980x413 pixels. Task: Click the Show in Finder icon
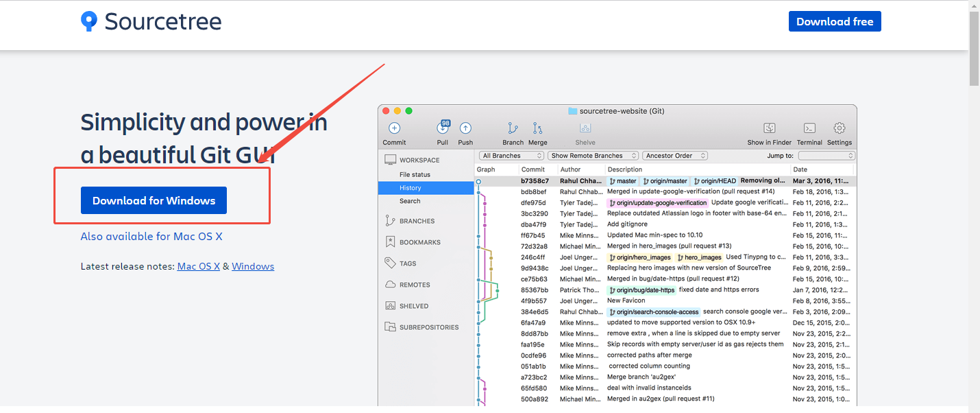pyautogui.click(x=769, y=128)
